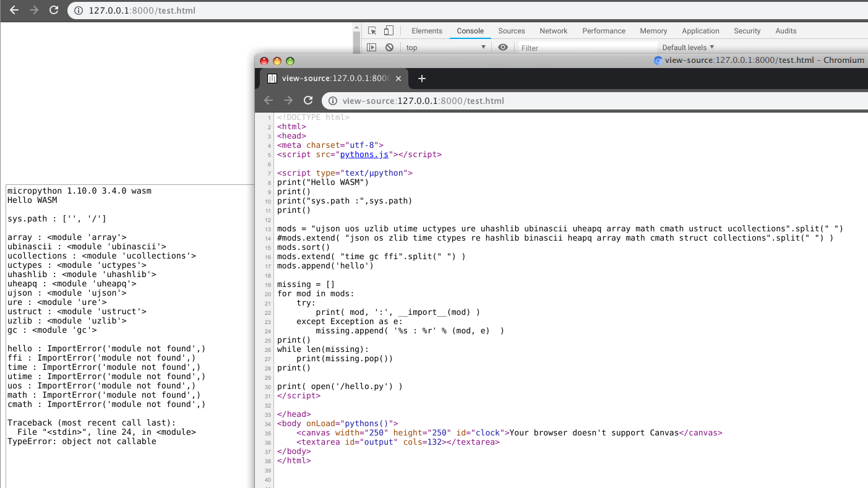Image resolution: width=868 pixels, height=488 pixels.
Task: Click 'Hello WASM' line in the output textarea
Action: tap(32, 200)
